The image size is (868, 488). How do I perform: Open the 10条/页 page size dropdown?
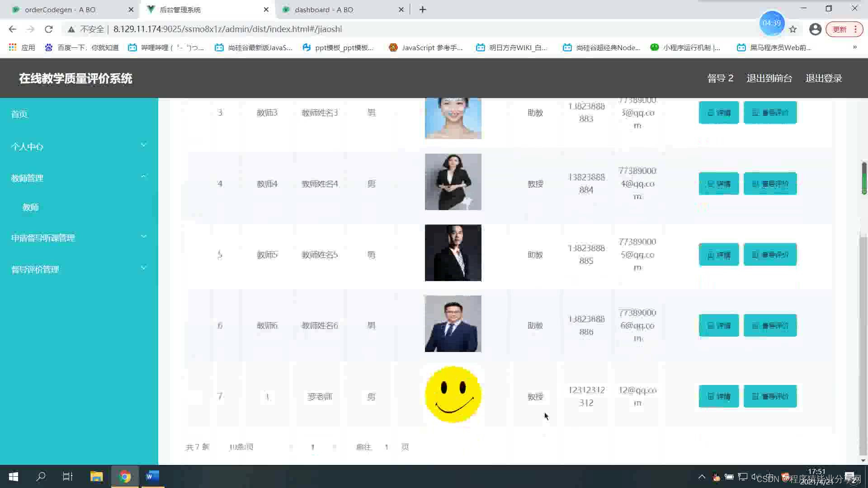click(x=241, y=447)
